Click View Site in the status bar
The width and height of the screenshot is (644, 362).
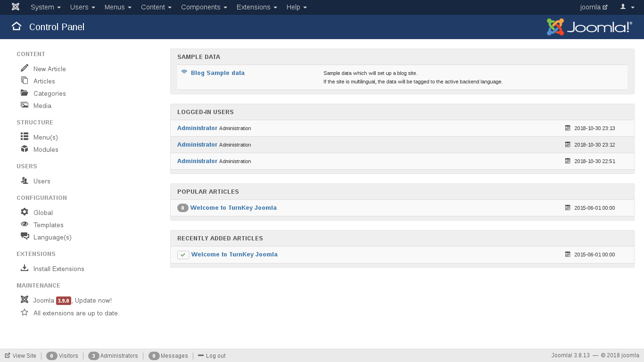[21, 356]
